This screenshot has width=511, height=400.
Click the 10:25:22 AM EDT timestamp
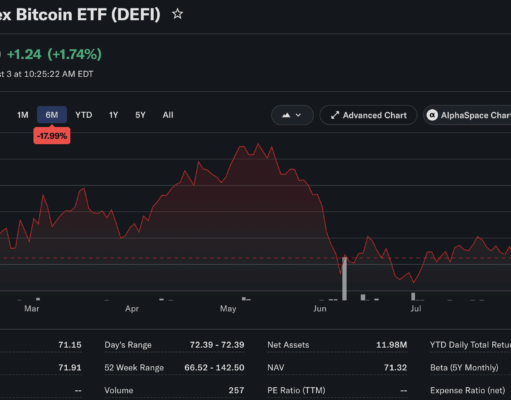(59, 74)
